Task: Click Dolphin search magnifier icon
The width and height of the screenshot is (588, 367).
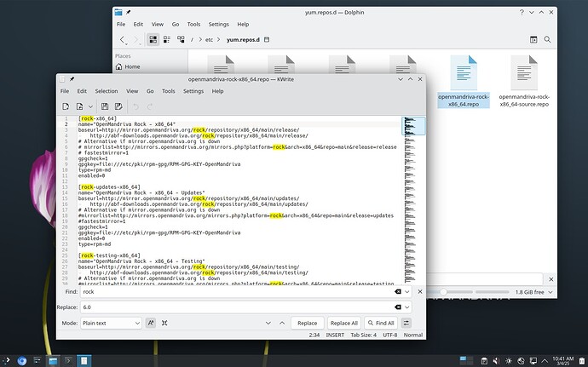Action: point(547,39)
